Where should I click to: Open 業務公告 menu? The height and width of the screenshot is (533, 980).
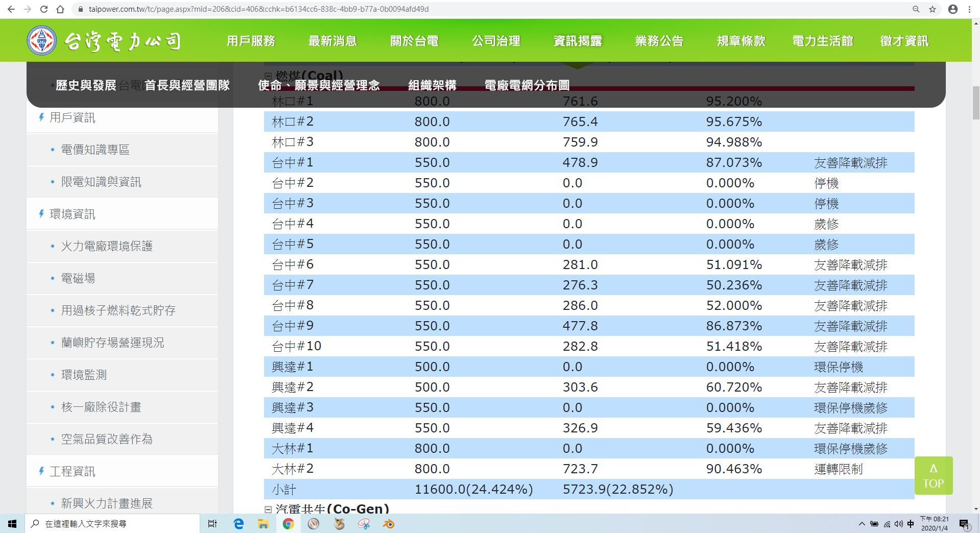(659, 41)
